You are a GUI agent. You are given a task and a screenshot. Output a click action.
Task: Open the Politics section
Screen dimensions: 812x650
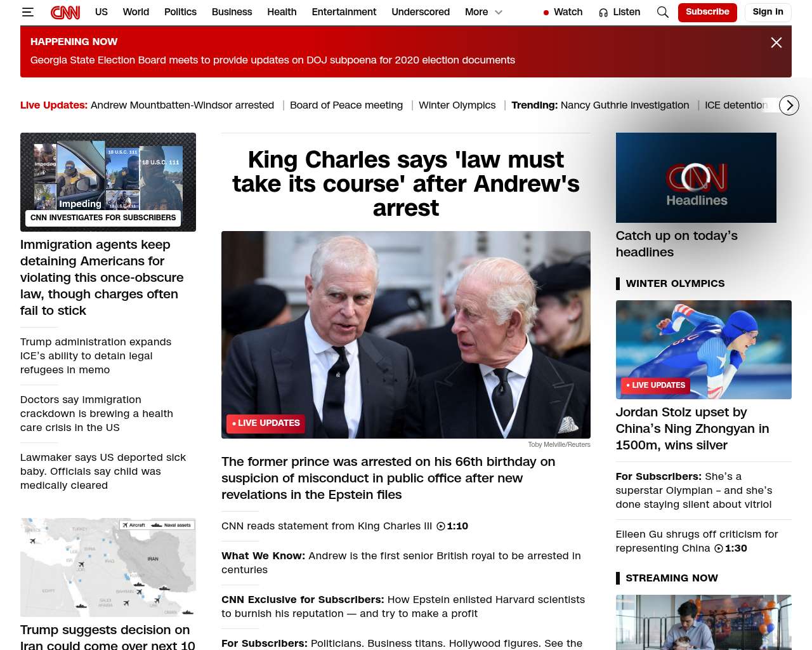(180, 12)
